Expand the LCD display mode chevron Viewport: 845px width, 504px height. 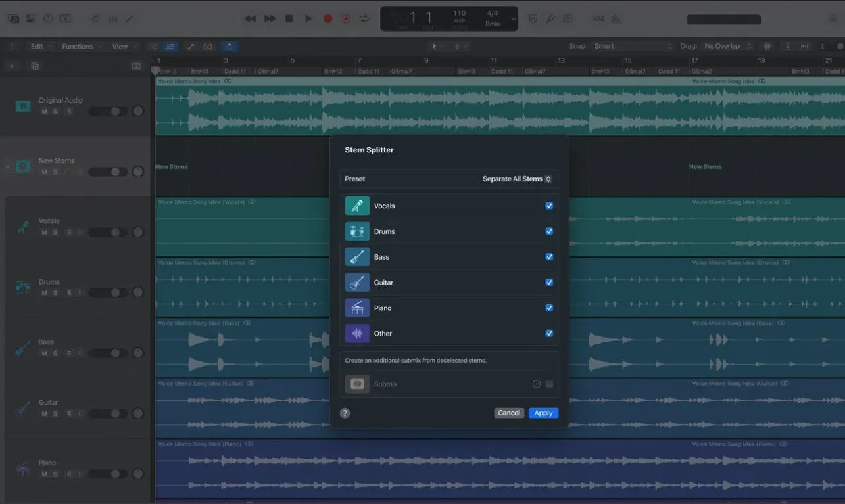(x=513, y=20)
